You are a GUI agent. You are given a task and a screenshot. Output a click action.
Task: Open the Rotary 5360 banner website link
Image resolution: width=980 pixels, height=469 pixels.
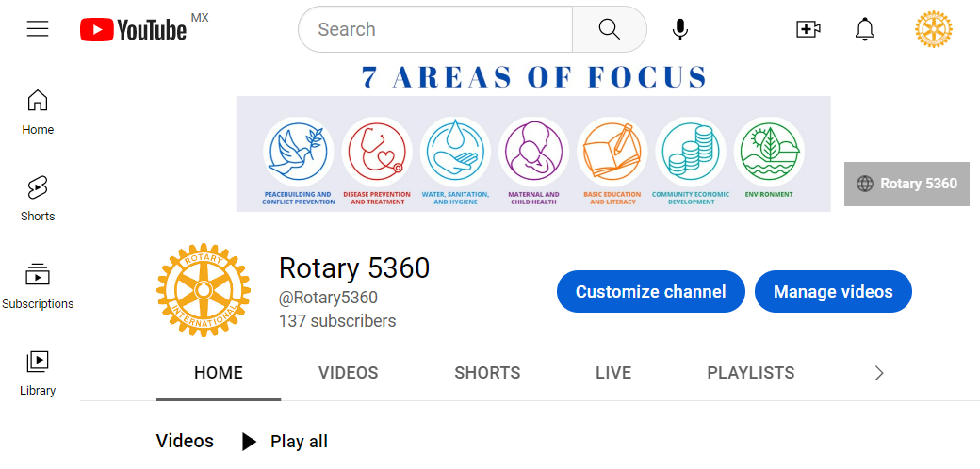906,184
